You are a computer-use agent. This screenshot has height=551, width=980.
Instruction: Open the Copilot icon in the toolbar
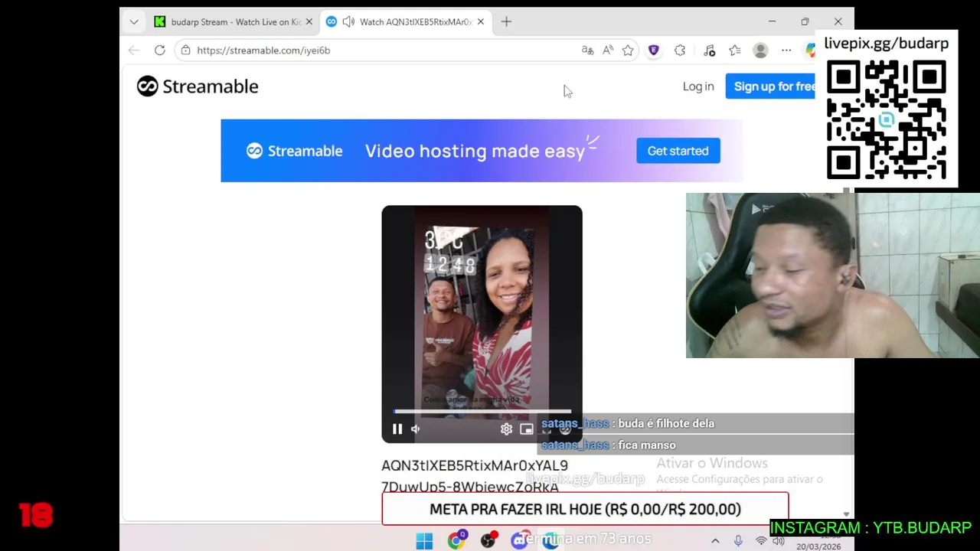810,51
